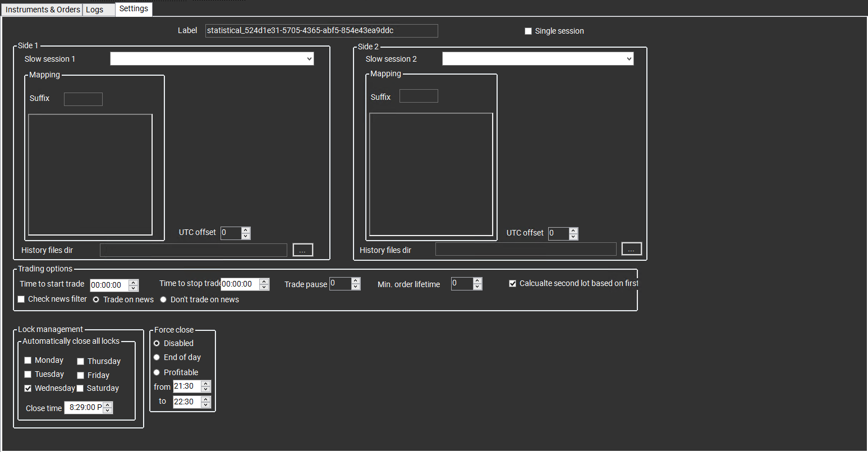
Task: Switch to Instruments & Orders tab
Action: [43, 10]
